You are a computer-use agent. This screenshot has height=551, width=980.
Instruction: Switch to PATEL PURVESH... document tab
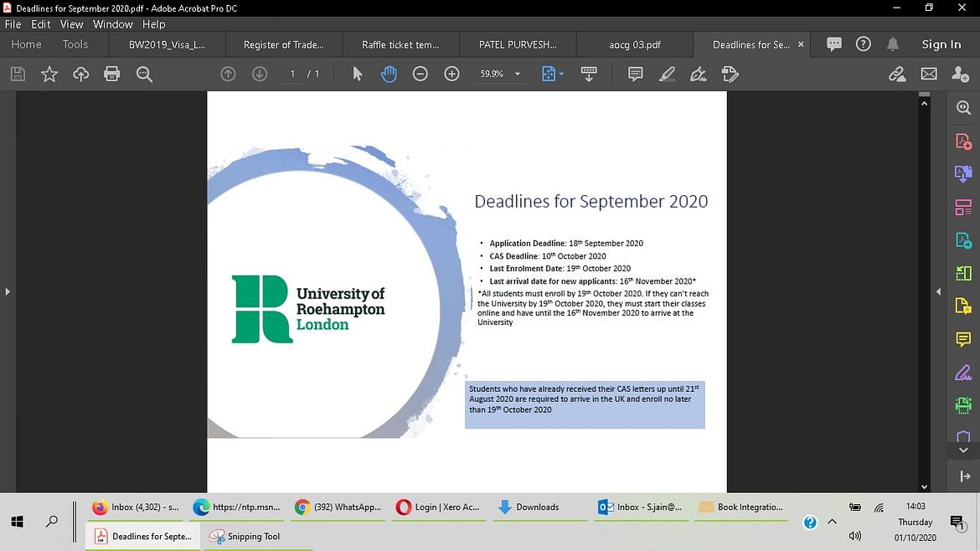pyautogui.click(x=518, y=44)
